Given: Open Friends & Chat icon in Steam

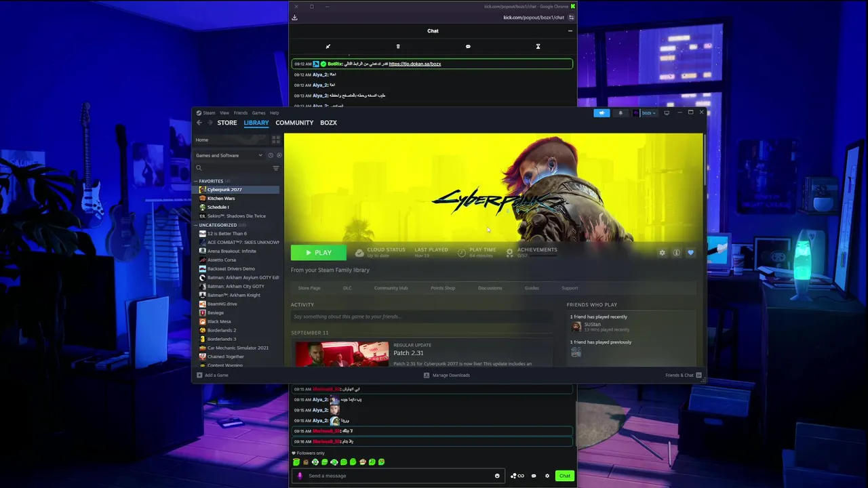Looking at the screenshot, I should pyautogui.click(x=698, y=375).
